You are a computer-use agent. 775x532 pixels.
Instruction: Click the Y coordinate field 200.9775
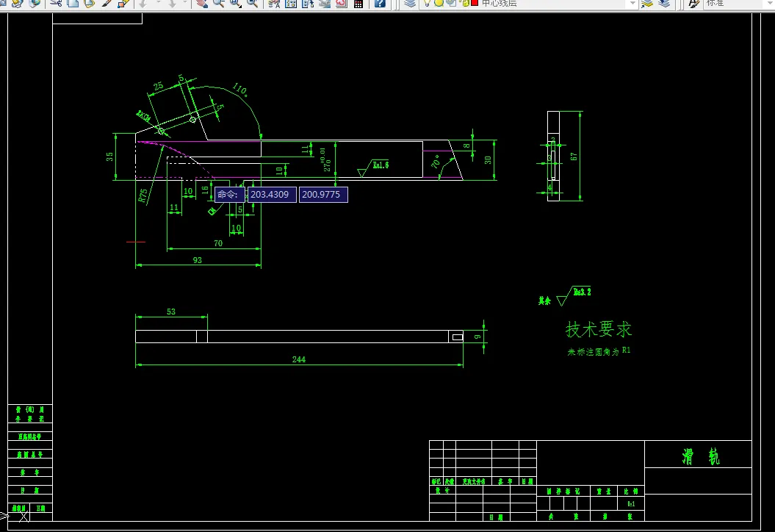coord(323,195)
